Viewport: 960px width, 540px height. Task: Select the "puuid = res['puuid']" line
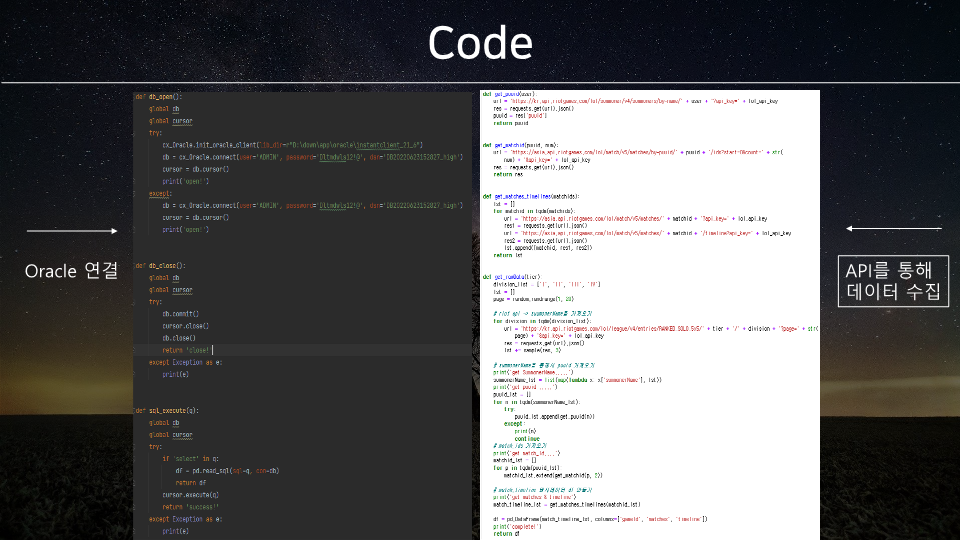pyautogui.click(x=520, y=116)
